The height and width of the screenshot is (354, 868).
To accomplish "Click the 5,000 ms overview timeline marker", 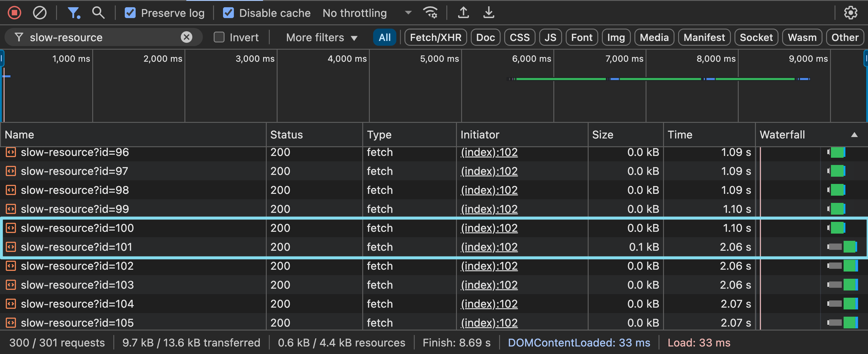I will tap(439, 59).
